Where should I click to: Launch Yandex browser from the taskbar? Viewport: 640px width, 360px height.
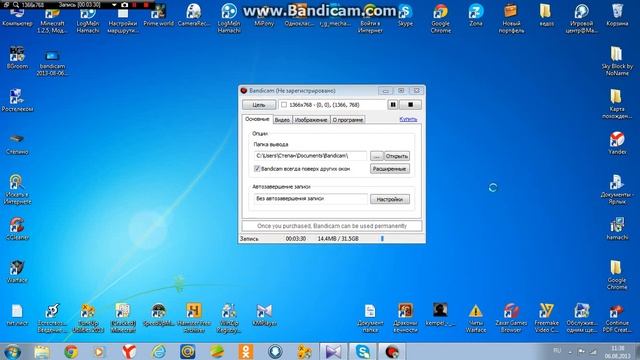click(129, 351)
